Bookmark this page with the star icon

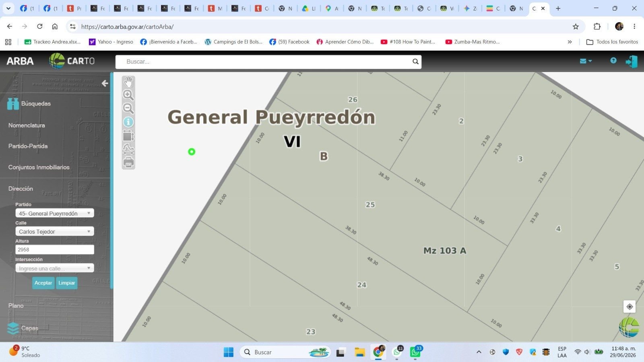click(x=576, y=27)
